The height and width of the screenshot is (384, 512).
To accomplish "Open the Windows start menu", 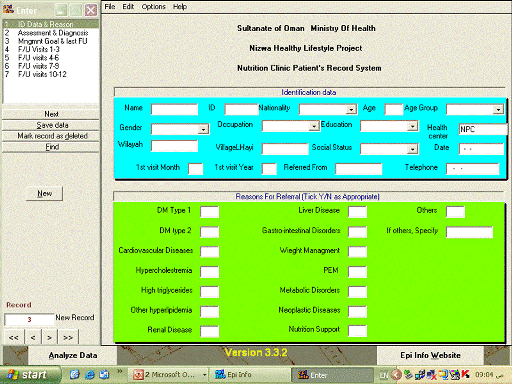I will [x=30, y=375].
